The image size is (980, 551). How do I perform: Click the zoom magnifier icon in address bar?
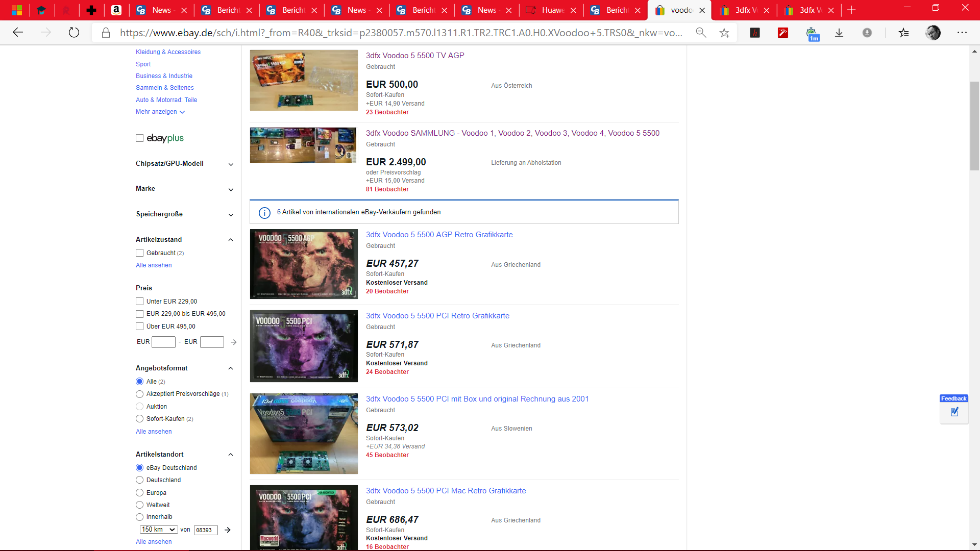701,33
